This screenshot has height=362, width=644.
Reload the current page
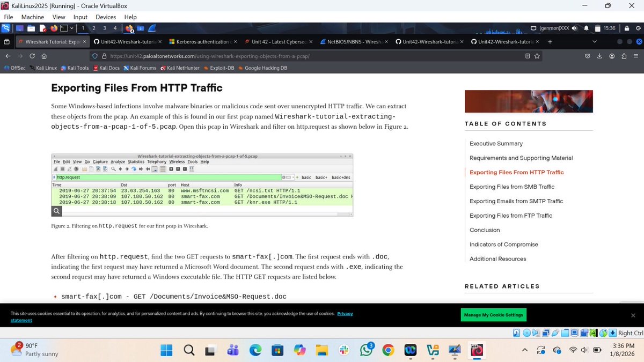(32, 56)
